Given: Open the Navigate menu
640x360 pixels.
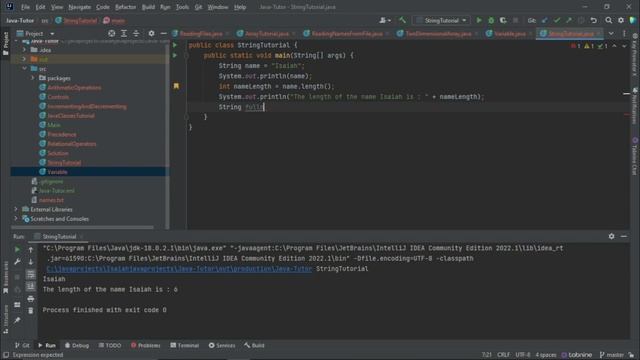Looking at the screenshot, I should tap(80, 7).
